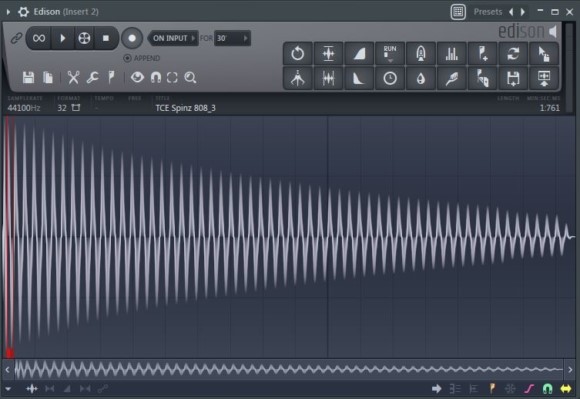The width and height of the screenshot is (580, 399).
Task: Enable the APPEND radio option
Action: pos(142,58)
